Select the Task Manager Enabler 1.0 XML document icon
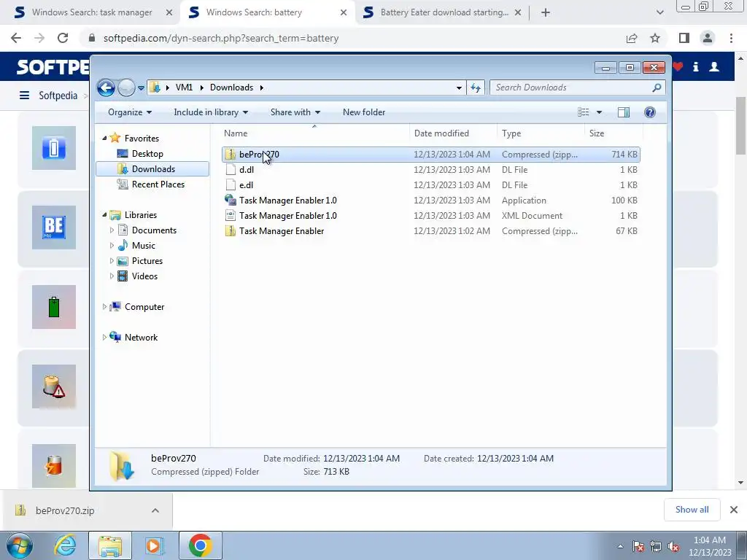This screenshot has width=747, height=560. pos(231,216)
